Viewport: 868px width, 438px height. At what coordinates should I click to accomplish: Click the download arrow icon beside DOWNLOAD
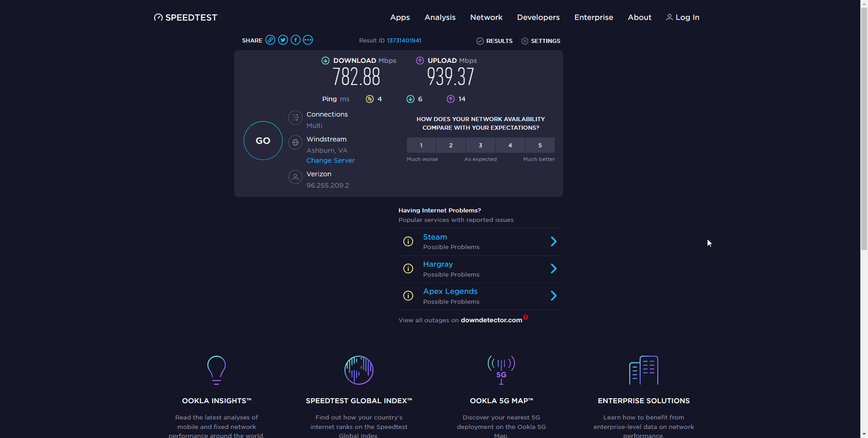(325, 61)
